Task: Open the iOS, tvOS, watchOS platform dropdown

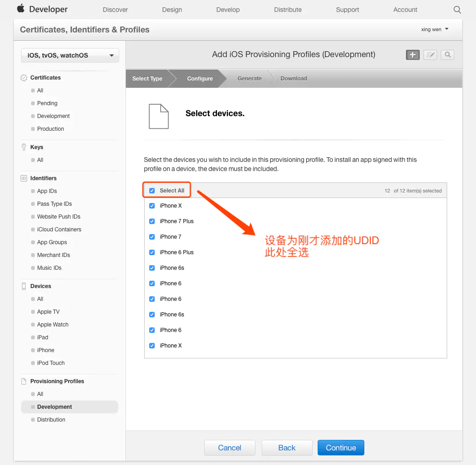Action: pos(70,55)
